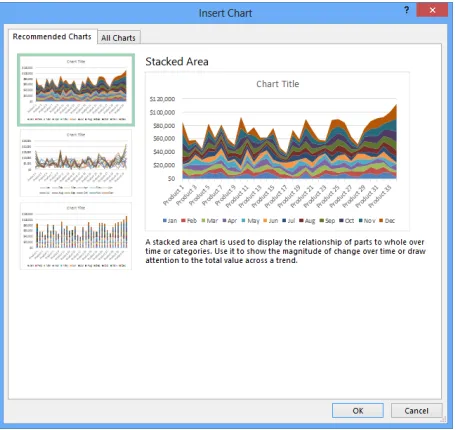Click the Dec legend entry
Image resolution: width=456 pixels, height=430 pixels.
point(387,221)
